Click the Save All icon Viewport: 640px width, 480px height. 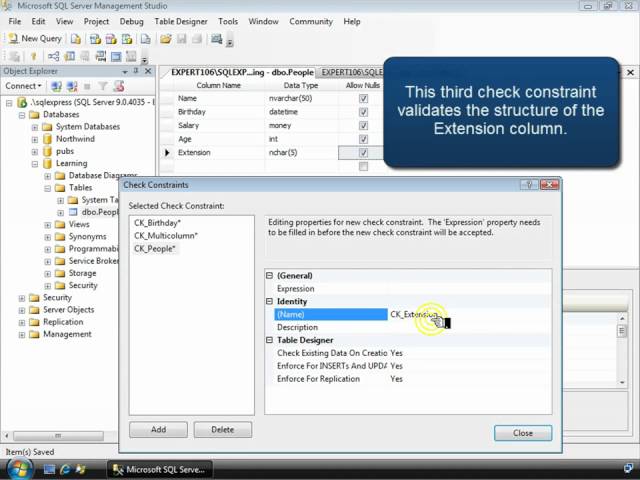click(197, 39)
